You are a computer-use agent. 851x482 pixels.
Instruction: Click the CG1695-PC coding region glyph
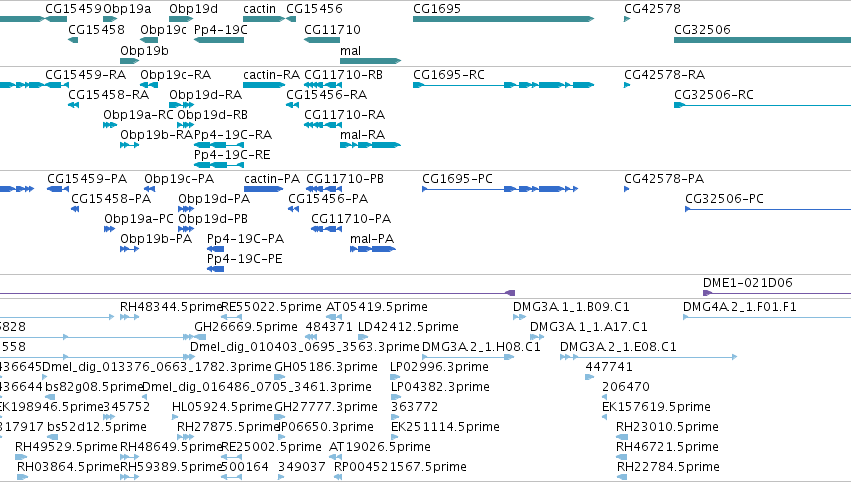point(500,189)
